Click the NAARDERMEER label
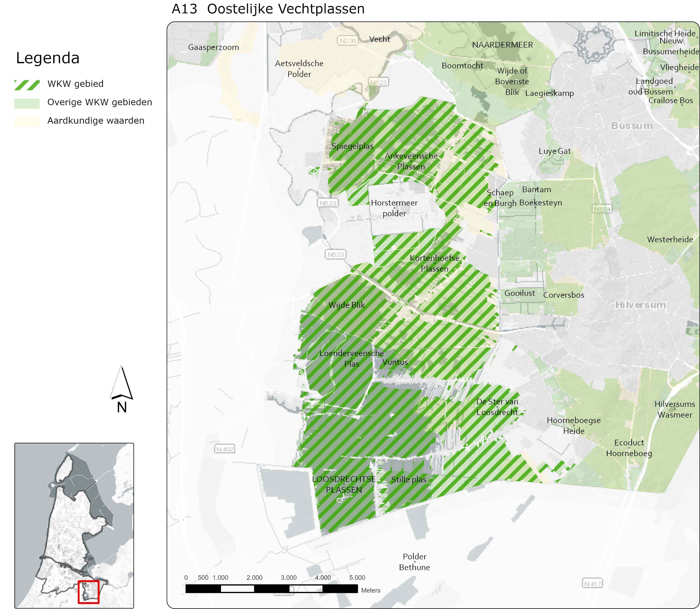This screenshot has width=700, height=609. click(x=503, y=45)
